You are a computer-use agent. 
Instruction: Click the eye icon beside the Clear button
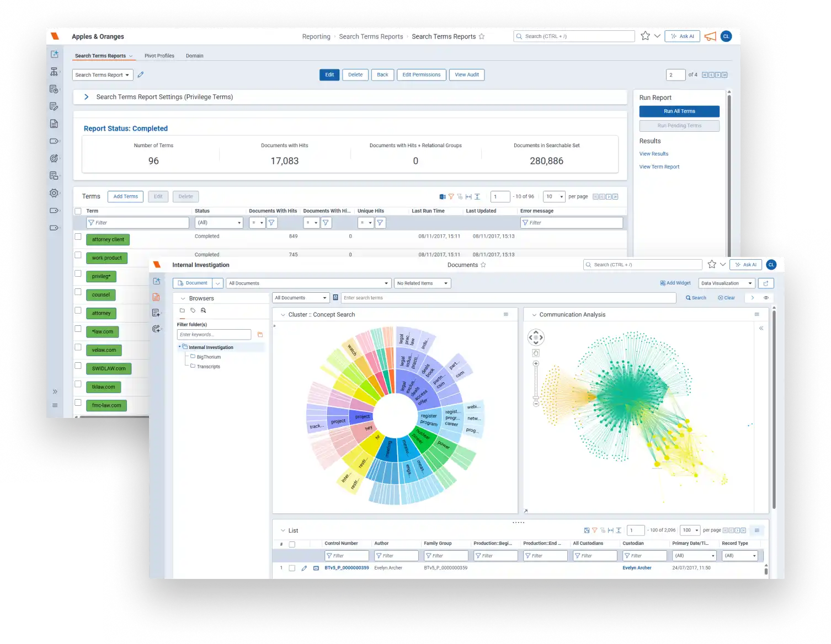766,298
